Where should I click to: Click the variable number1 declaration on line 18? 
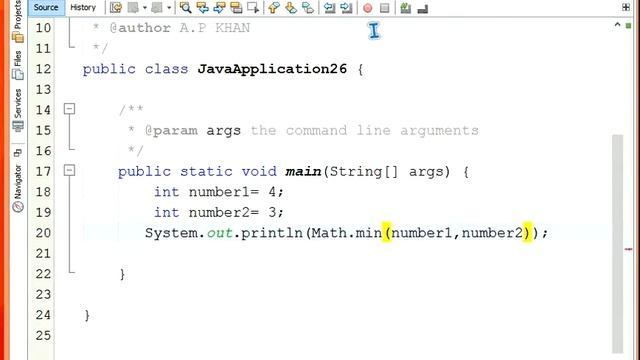pos(219,192)
